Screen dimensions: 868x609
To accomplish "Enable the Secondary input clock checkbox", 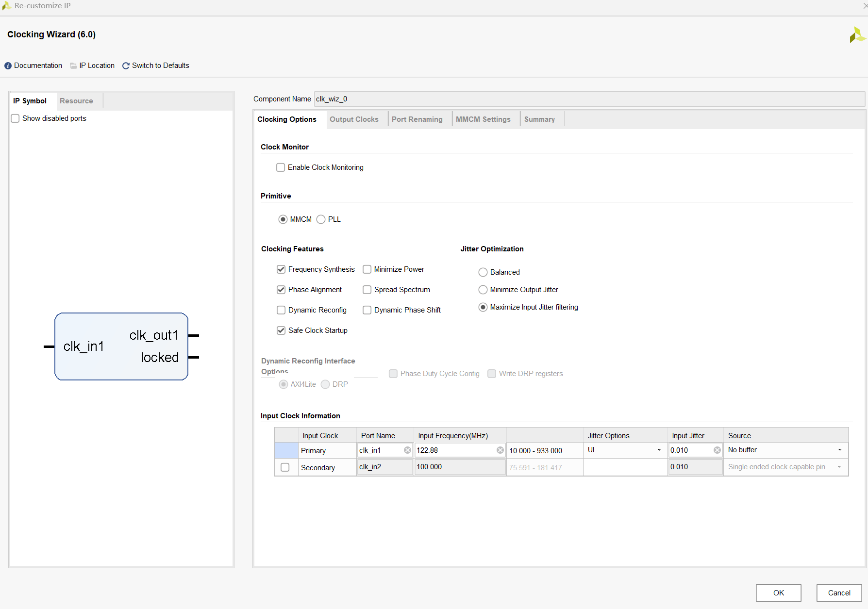I will pyautogui.click(x=285, y=467).
